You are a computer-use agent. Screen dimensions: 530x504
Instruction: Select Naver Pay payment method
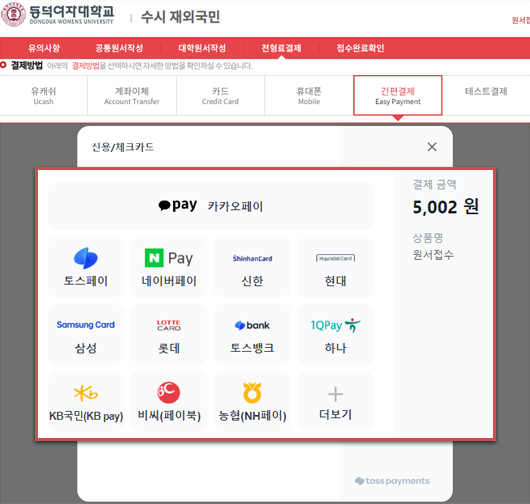169,267
